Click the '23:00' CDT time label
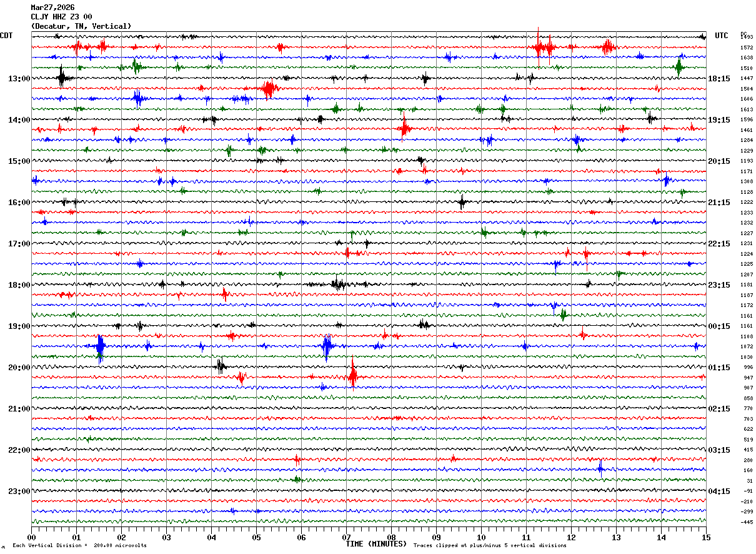Viewport: 756px width, 554px height. 19,491
